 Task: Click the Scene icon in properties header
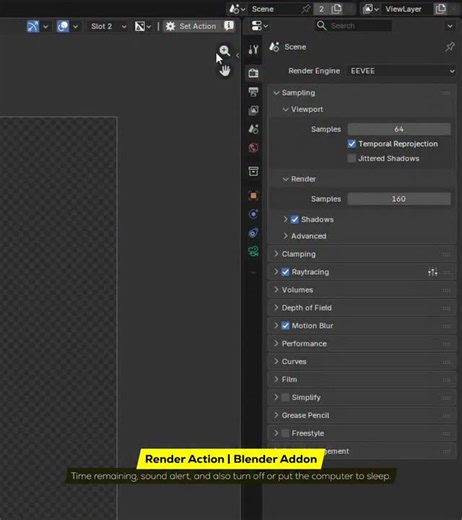pos(274,47)
